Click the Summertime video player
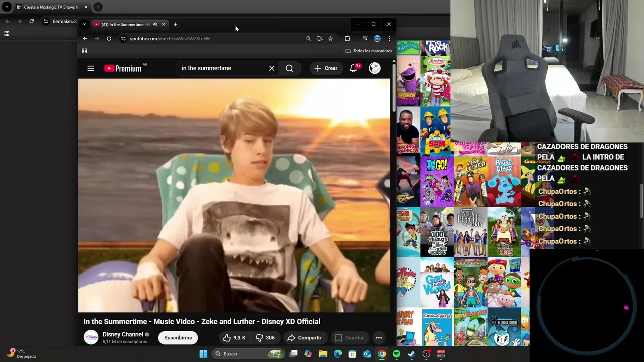The width and height of the screenshot is (644, 362). (x=234, y=195)
